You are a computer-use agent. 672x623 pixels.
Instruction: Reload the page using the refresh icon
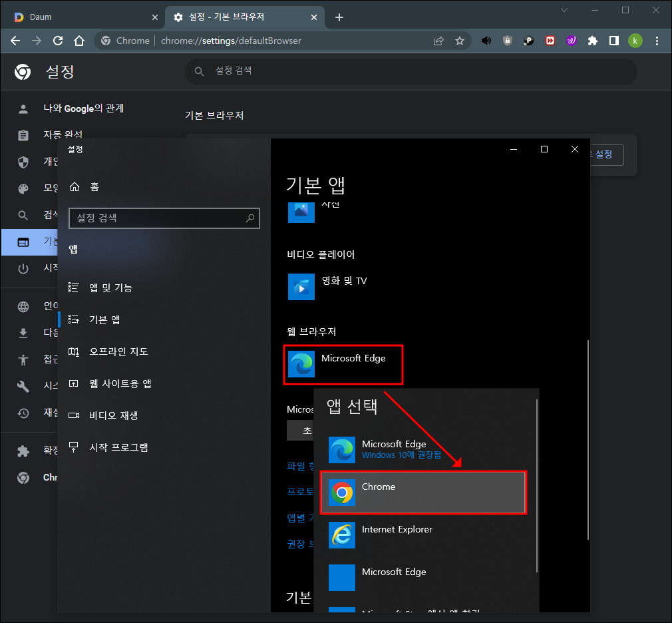tap(58, 41)
